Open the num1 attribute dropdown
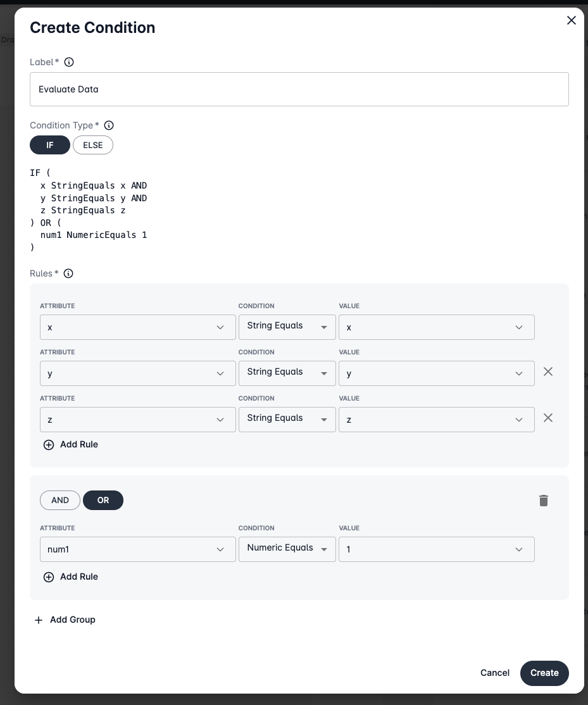 [137, 549]
